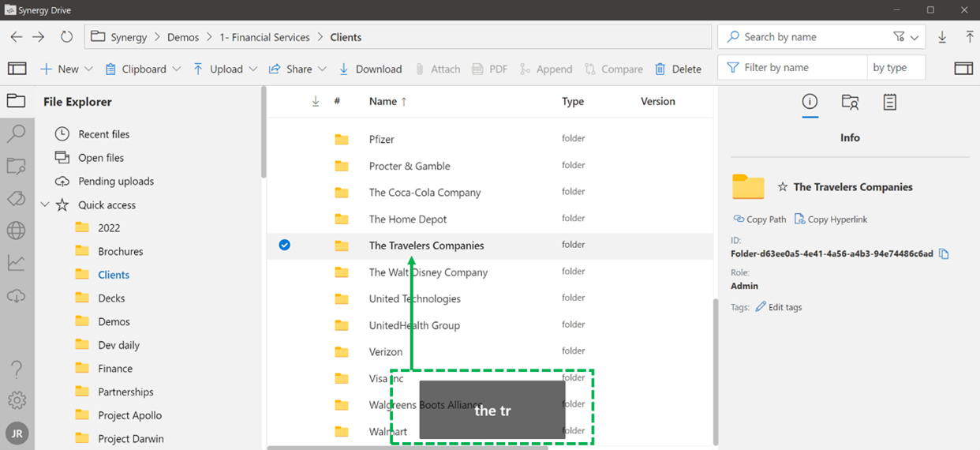Go forward with the right arrow
980x450 pixels.
(39, 37)
